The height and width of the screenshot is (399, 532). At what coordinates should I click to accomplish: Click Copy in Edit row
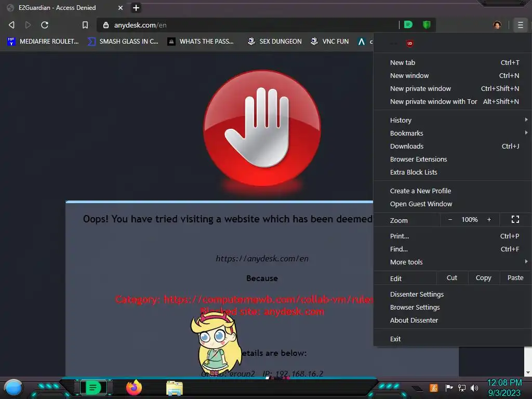click(484, 278)
